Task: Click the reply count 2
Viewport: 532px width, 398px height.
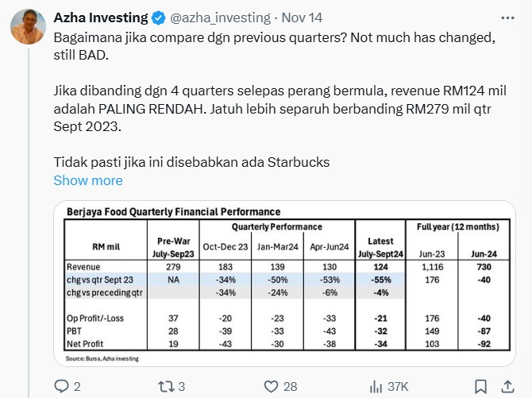Action: 77,386
